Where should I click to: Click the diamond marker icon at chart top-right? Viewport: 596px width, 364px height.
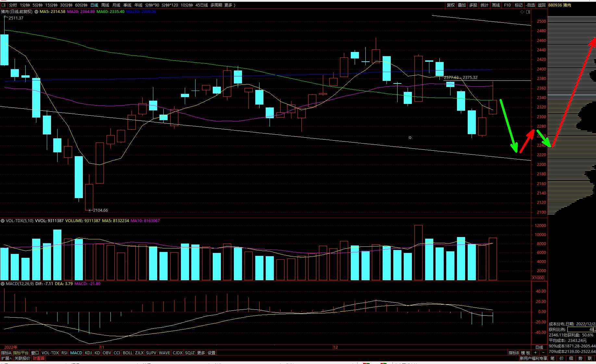[x=522, y=12]
